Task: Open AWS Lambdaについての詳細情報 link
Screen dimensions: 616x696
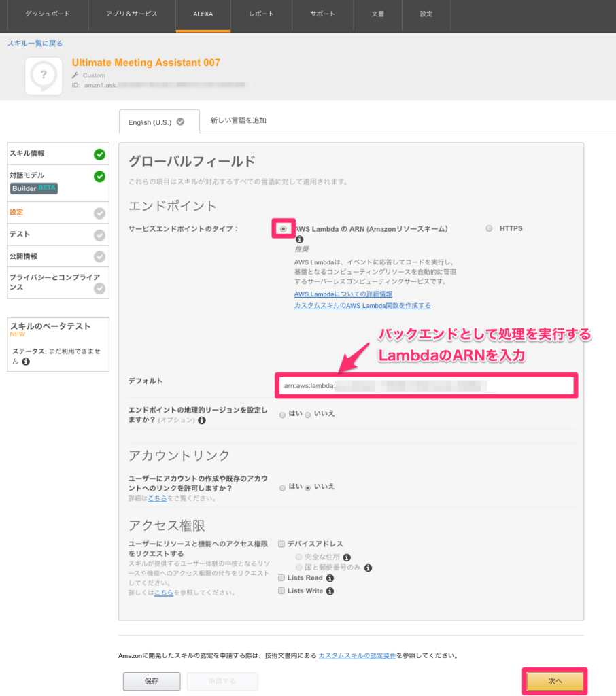Action: pos(343,294)
